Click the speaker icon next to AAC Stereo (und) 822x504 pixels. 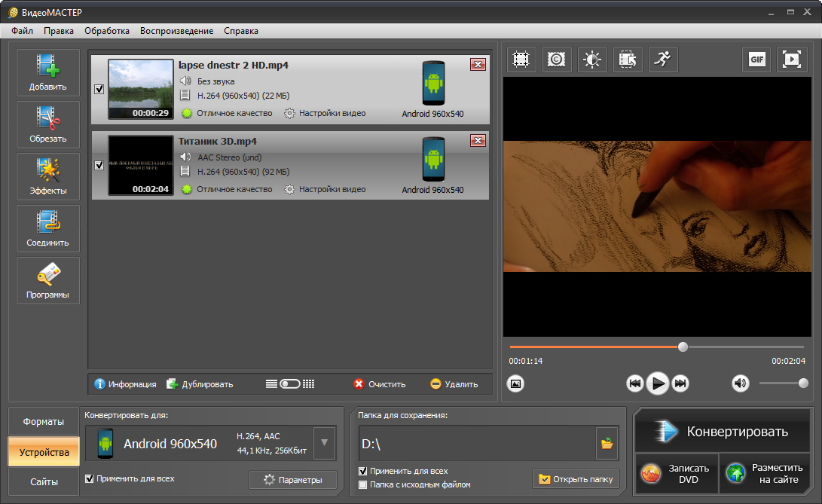tap(185, 157)
